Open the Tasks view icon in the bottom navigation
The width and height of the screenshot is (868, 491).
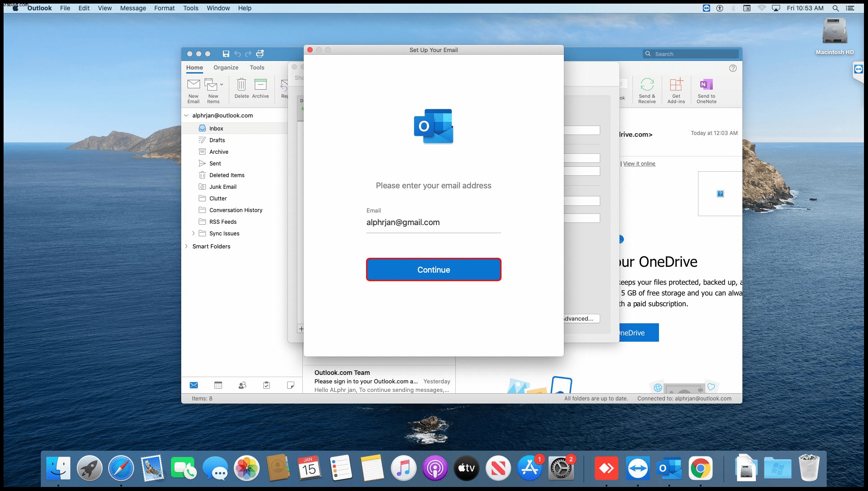point(266,385)
